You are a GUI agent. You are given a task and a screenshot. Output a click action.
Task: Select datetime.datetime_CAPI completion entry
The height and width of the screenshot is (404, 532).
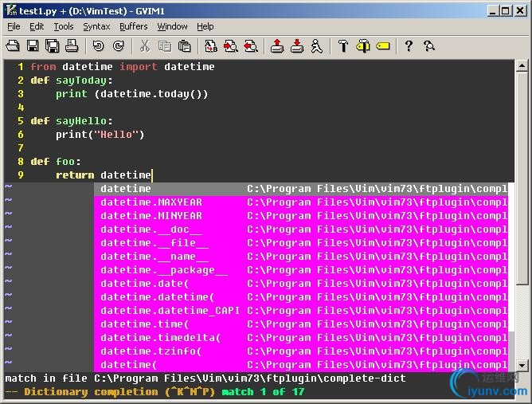[x=301, y=311]
